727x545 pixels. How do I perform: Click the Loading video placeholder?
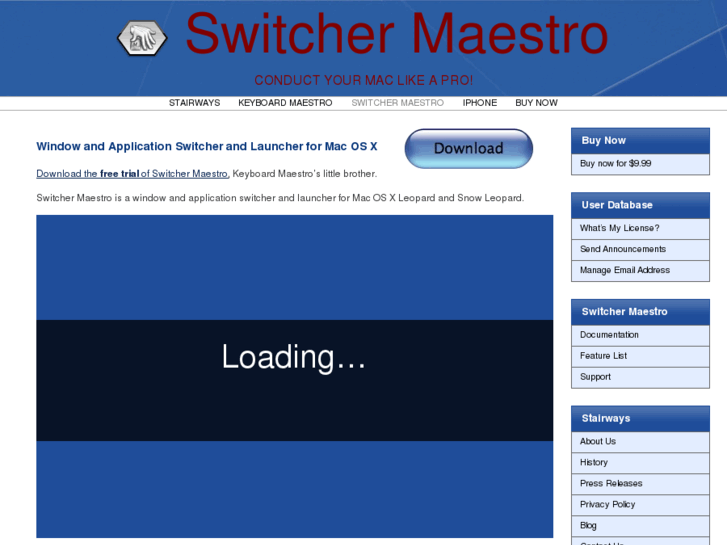point(294,376)
